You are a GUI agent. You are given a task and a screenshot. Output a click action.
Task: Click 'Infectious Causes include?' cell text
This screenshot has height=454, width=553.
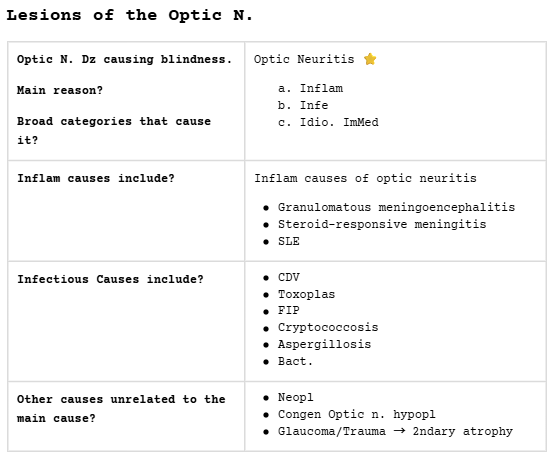pyautogui.click(x=110, y=279)
